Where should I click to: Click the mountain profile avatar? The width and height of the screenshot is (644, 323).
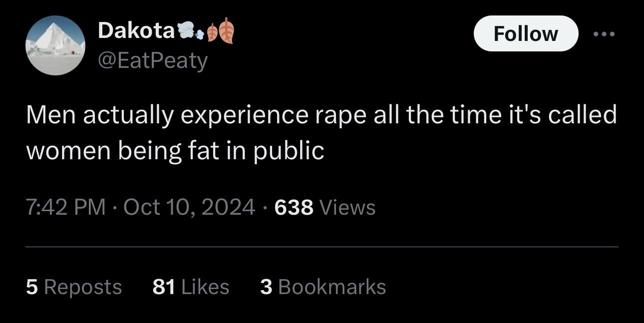tap(55, 46)
